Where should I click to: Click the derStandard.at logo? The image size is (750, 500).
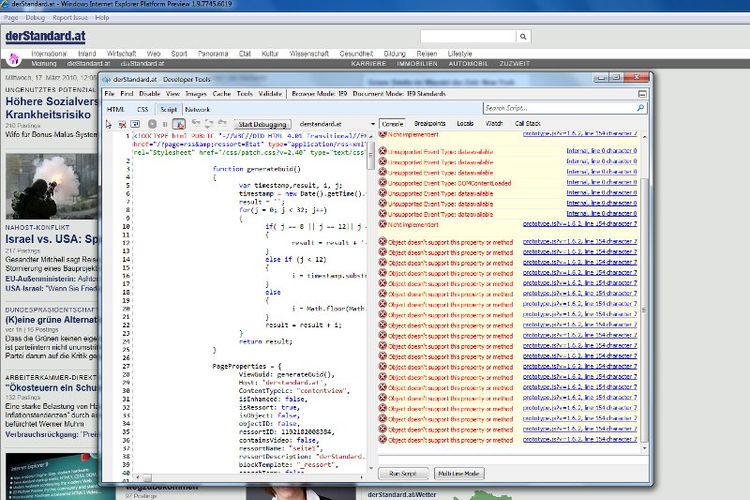[x=45, y=36]
